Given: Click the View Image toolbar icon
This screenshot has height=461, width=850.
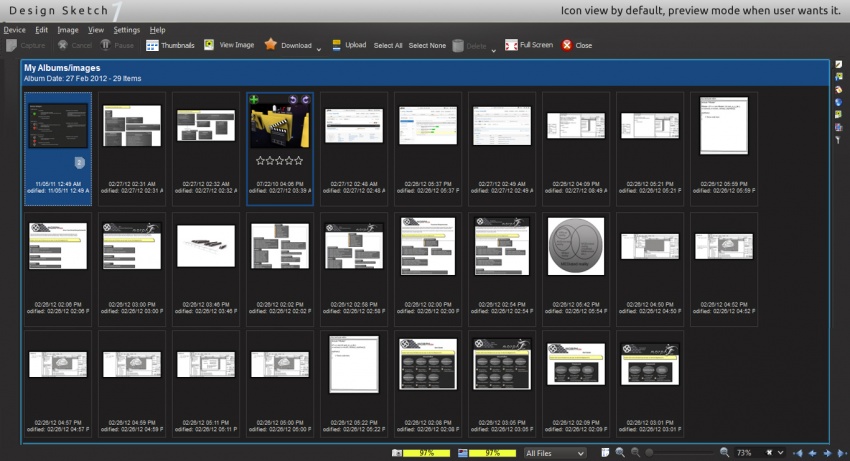Looking at the screenshot, I should 209,45.
